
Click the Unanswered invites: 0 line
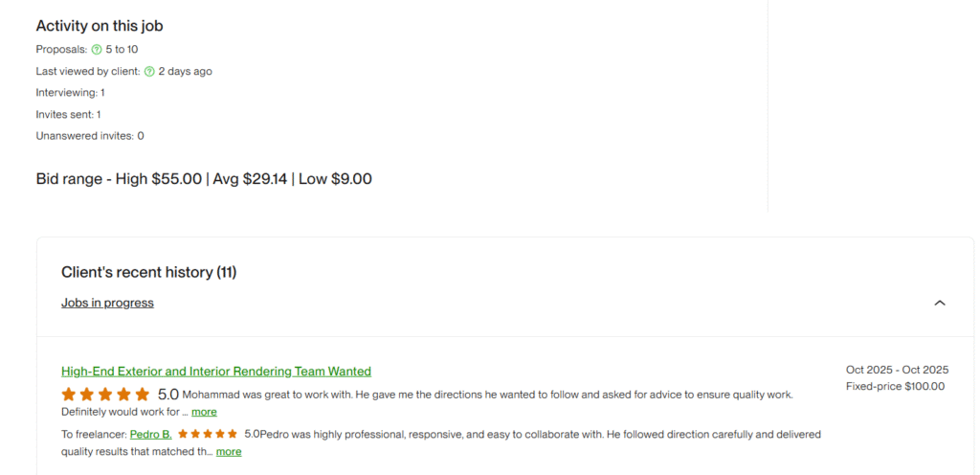(x=90, y=136)
